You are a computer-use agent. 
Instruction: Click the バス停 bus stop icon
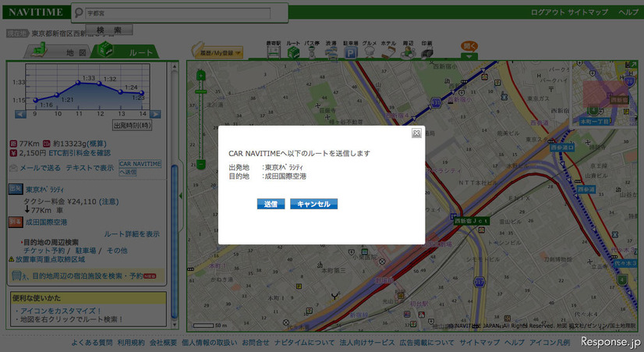tap(312, 50)
